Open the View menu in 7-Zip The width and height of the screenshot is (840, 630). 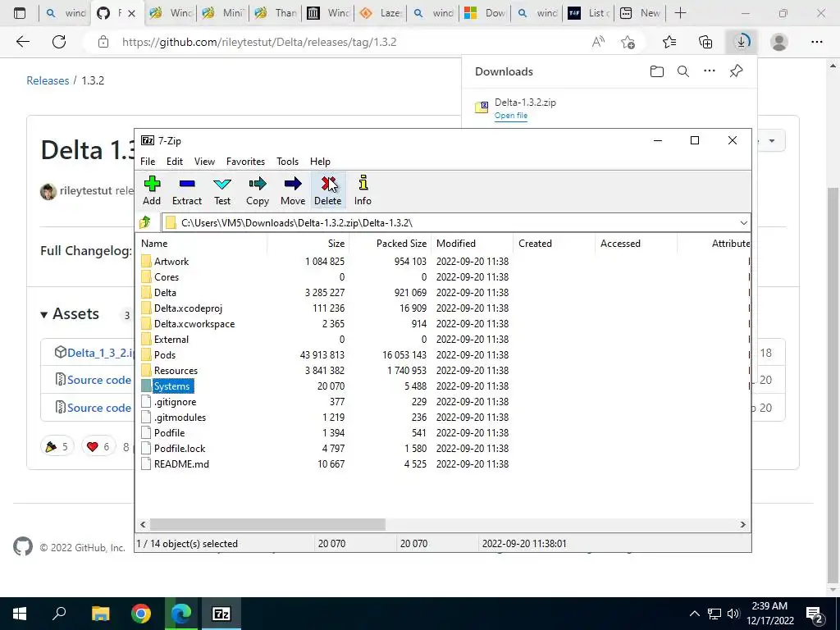(204, 162)
